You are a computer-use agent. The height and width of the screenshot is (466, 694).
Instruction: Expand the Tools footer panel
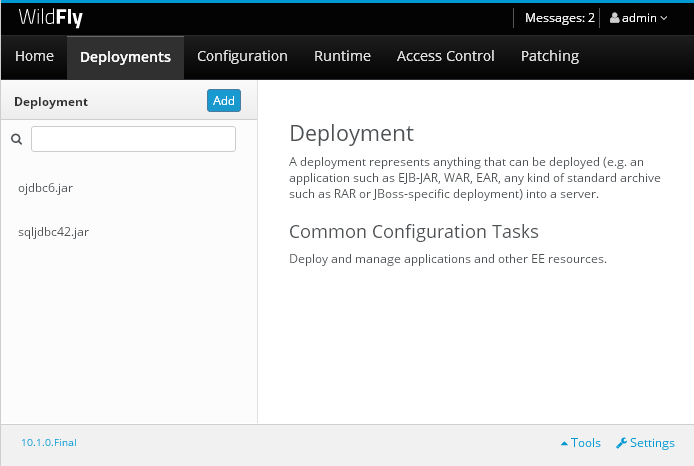(581, 443)
